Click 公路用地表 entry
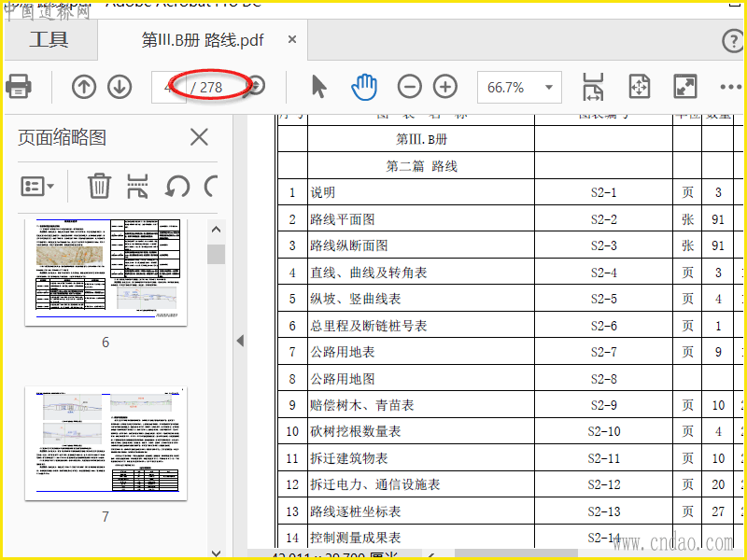 (343, 352)
